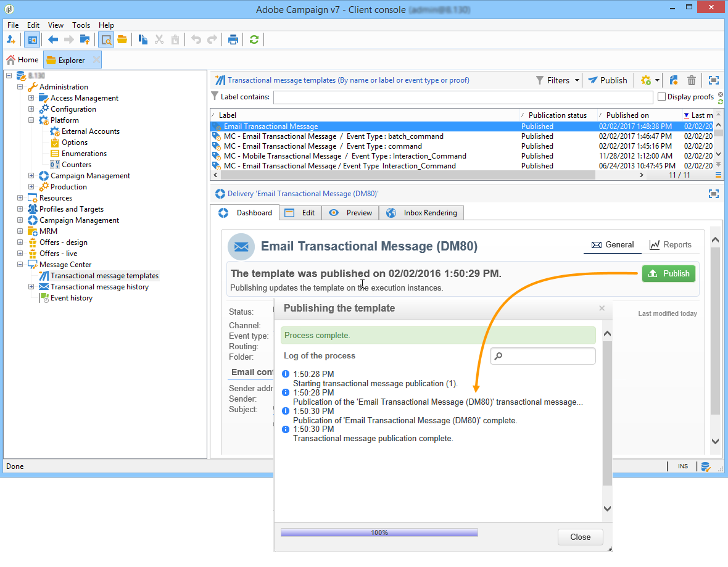Click the copy icon in the toolbar

pyautogui.click(x=143, y=40)
